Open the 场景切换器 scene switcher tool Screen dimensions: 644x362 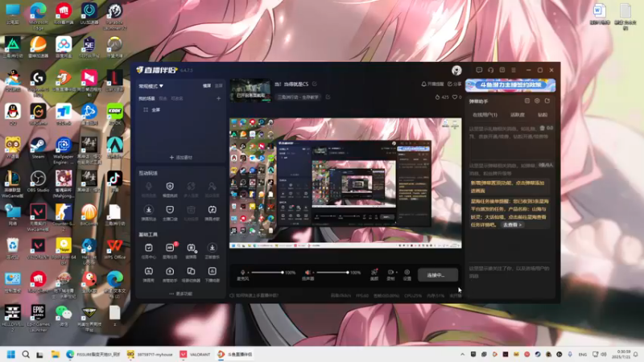point(191,274)
